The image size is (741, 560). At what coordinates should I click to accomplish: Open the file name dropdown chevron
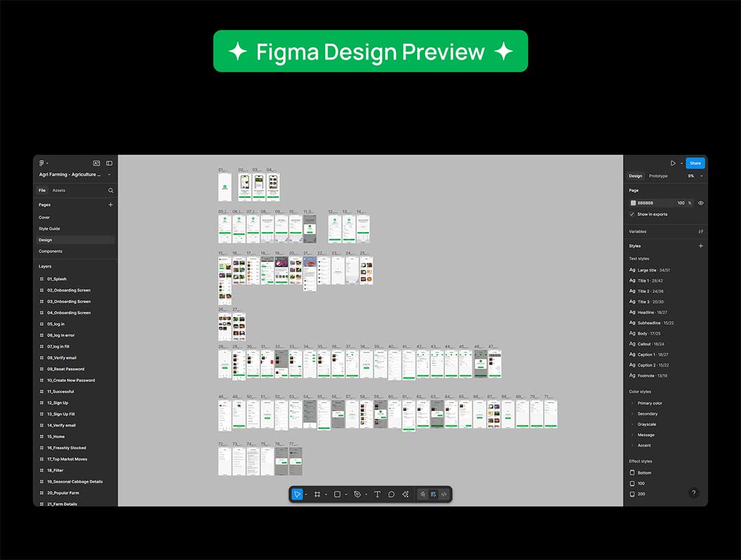109,175
